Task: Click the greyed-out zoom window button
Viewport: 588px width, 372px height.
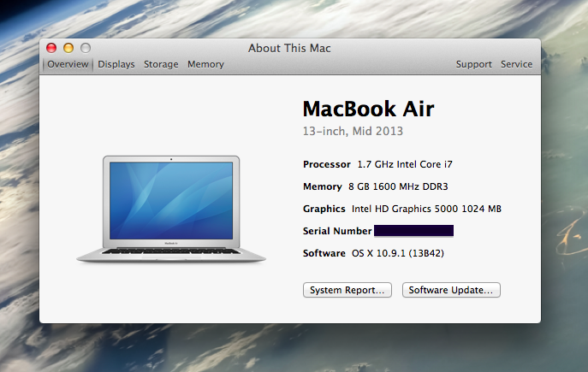Action: click(86, 48)
